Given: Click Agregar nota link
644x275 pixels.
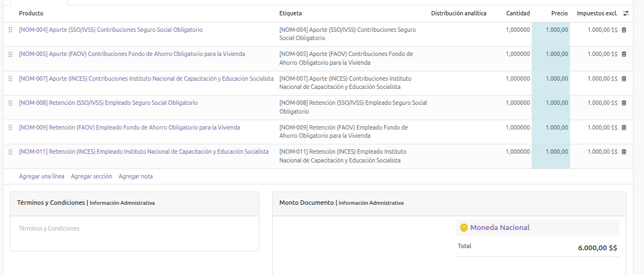Looking at the screenshot, I should (x=135, y=176).
